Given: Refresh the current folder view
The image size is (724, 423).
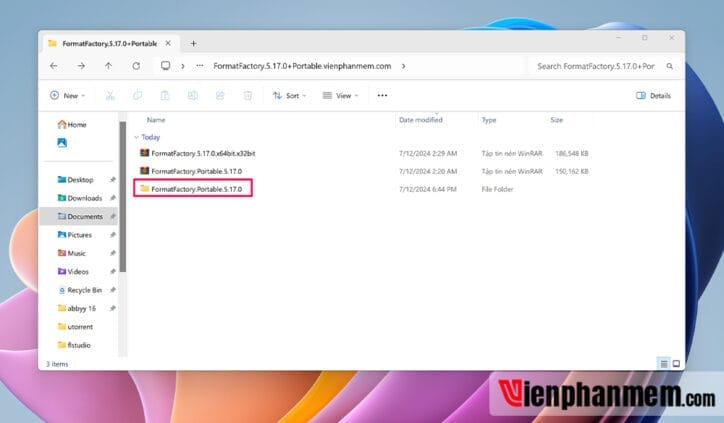Looking at the screenshot, I should 136,66.
